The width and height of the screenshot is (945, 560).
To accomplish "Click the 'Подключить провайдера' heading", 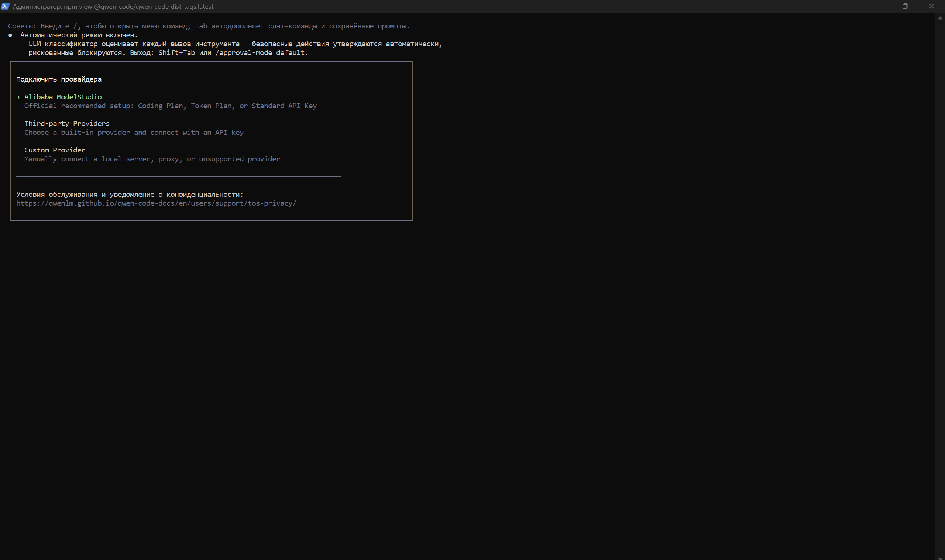I will tap(59, 79).
